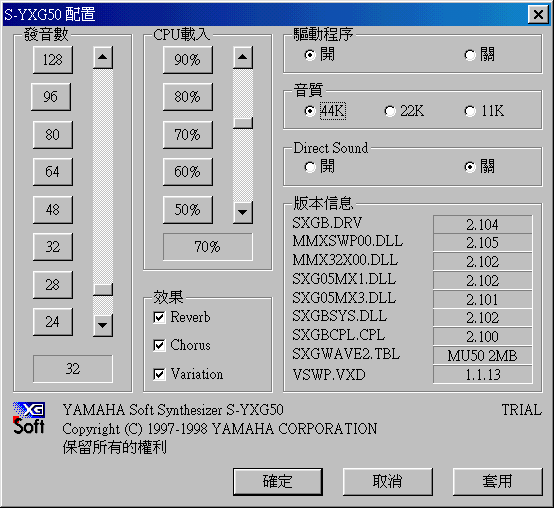This screenshot has width=554, height=508.
Task: Cancel with the 取消 button
Action: tap(388, 482)
